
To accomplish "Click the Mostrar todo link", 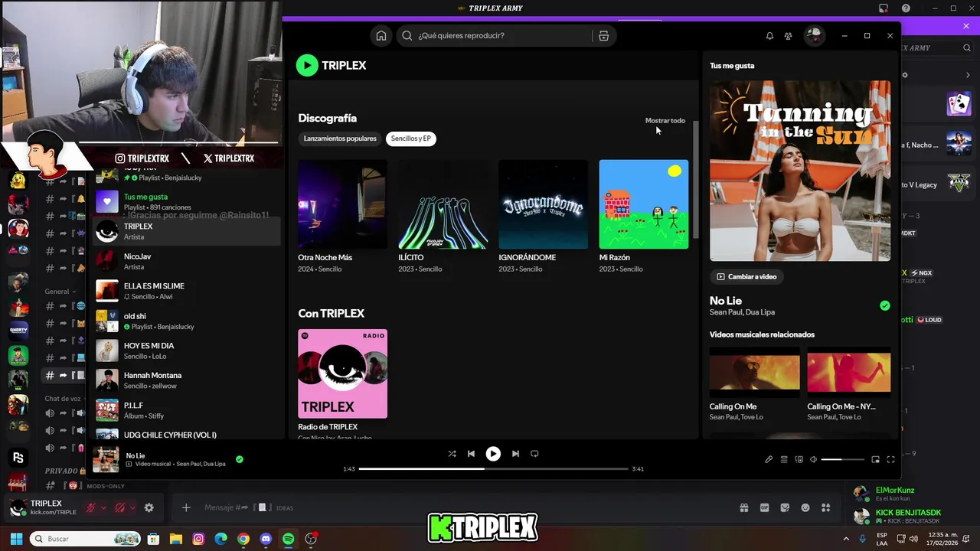I will pos(665,120).
